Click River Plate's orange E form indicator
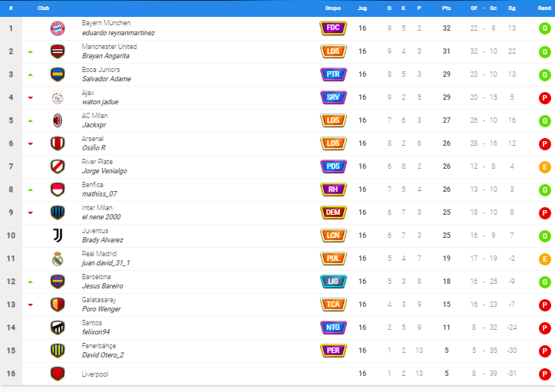 (x=545, y=167)
